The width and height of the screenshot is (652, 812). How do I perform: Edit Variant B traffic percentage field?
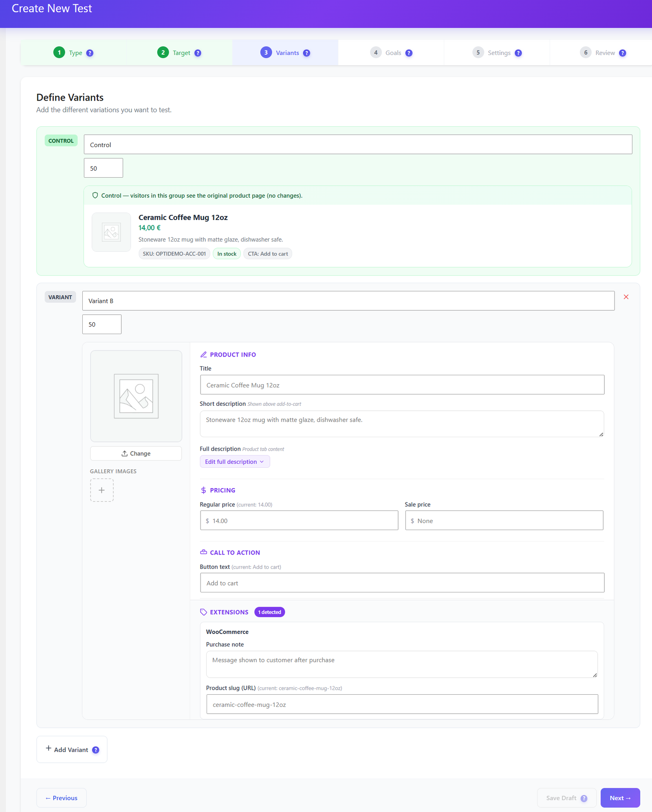[102, 324]
